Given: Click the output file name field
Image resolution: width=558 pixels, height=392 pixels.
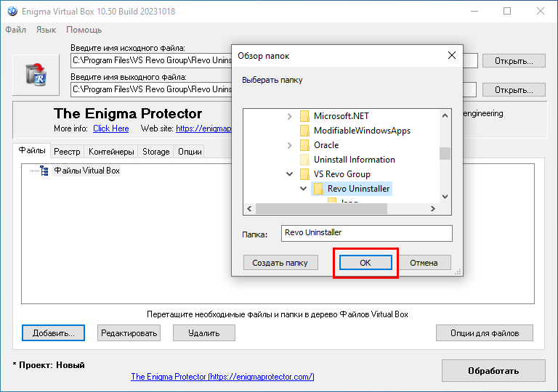Looking at the screenshot, I should coord(151,89).
